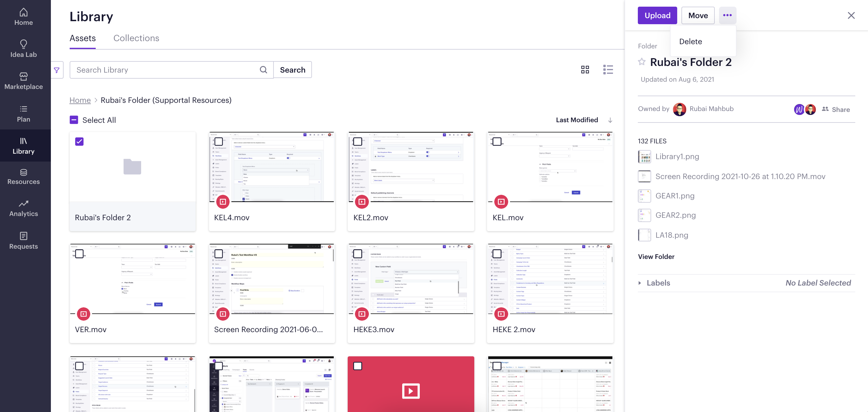Check the KEL.mov checkbox
Screen dimensions: 868x412
pyautogui.click(x=497, y=141)
